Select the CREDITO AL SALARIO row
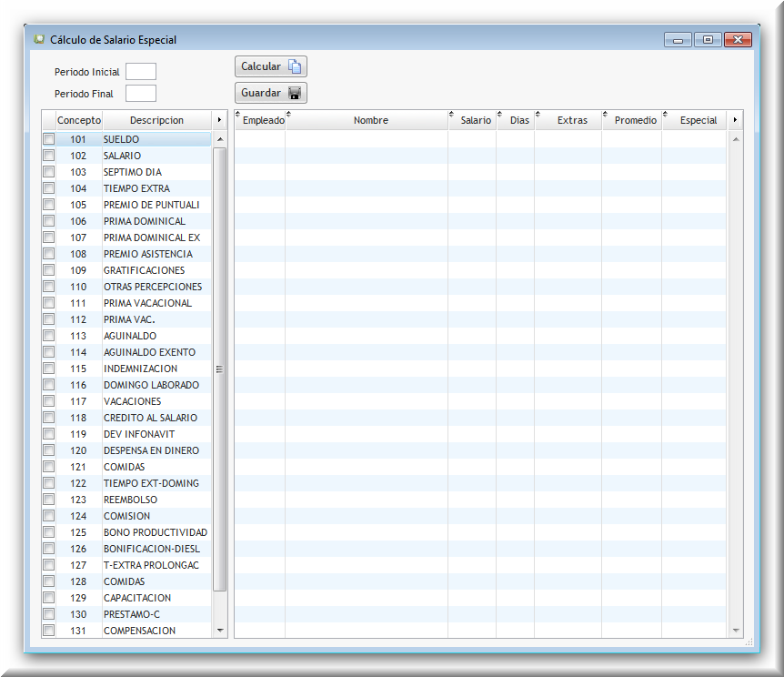 tap(127, 418)
